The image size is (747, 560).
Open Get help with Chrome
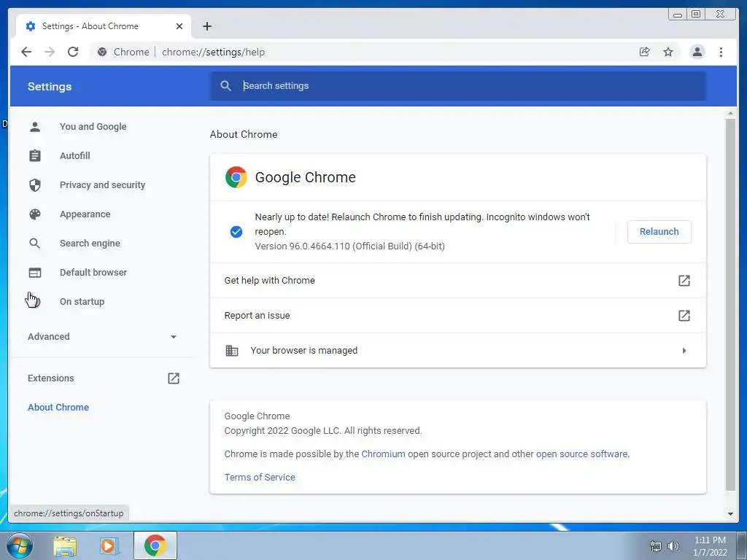tap(458, 281)
